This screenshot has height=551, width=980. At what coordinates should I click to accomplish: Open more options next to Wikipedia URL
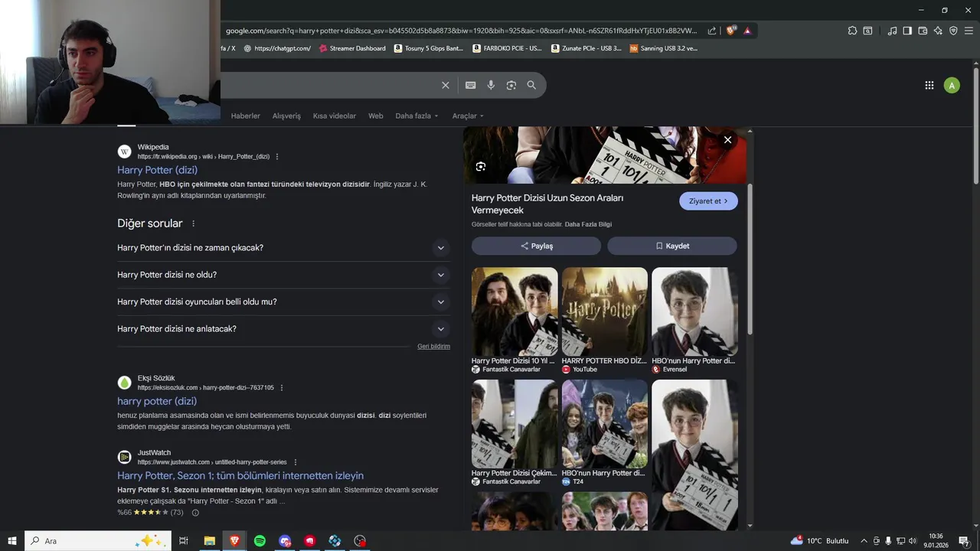(x=277, y=156)
